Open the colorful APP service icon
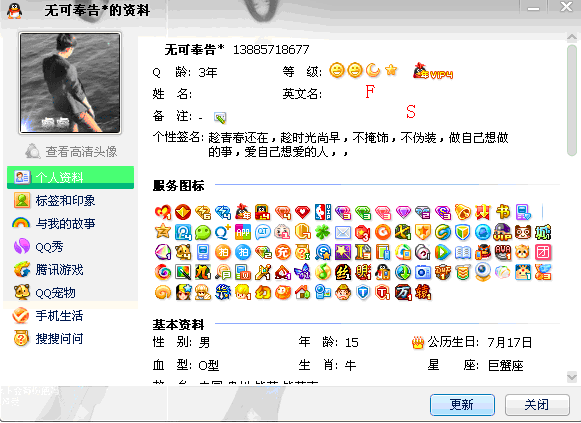 [x=243, y=232]
